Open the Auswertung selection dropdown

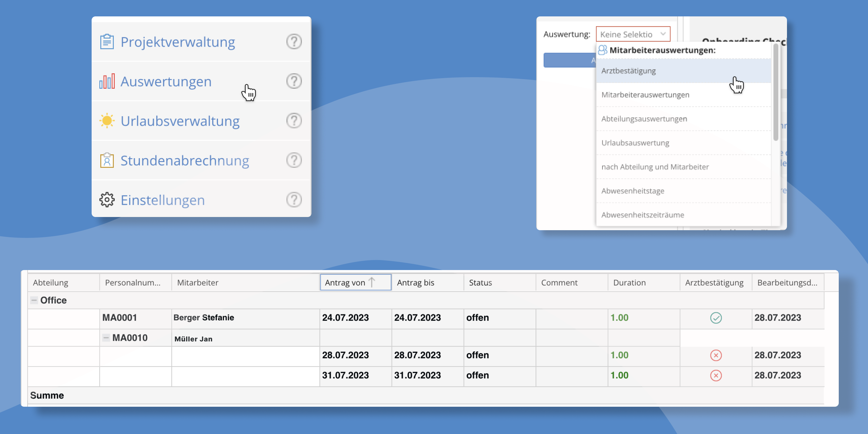pos(633,34)
